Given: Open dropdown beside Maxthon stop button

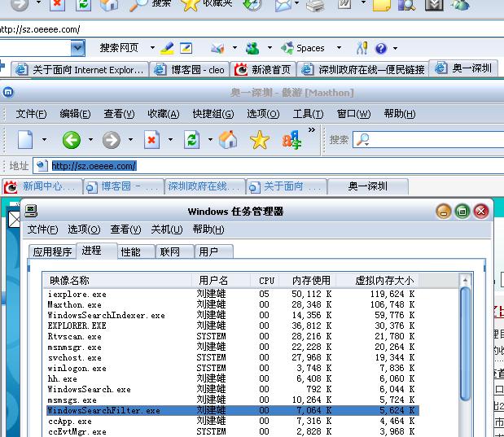Looking at the screenshot, I should 171,139.
